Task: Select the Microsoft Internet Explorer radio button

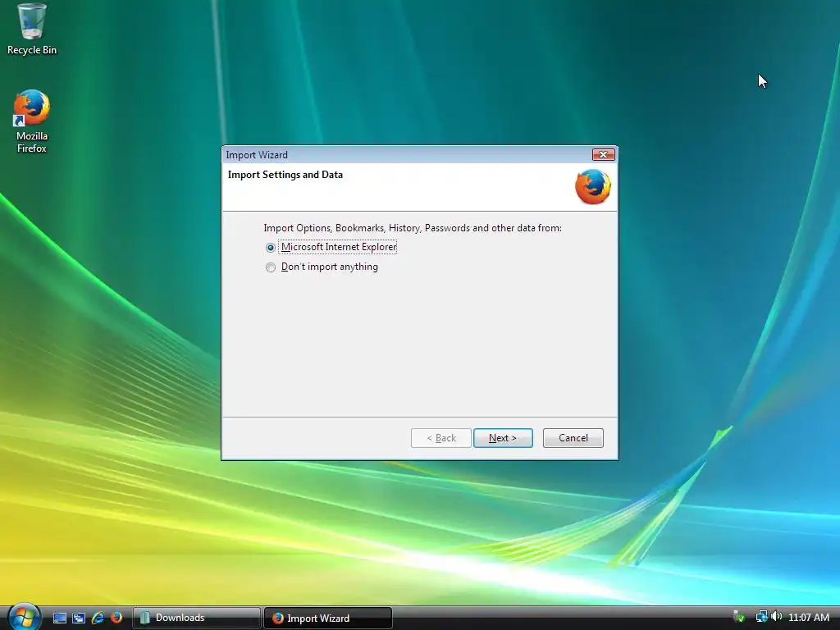Action: click(271, 248)
